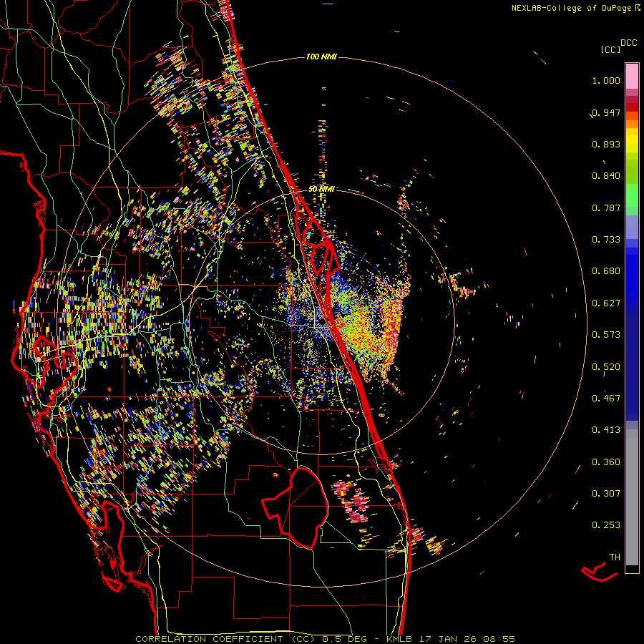
Task: Click the 0.253 scale value label
Action: tap(606, 525)
